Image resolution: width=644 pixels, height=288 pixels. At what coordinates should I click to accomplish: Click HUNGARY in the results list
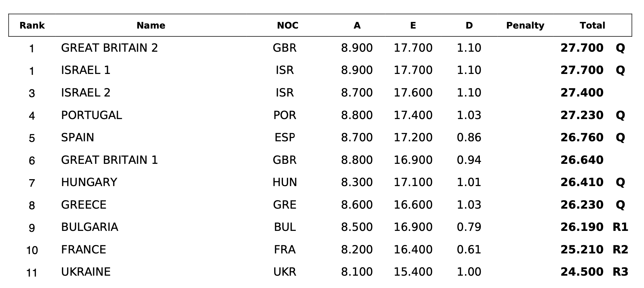point(89,182)
